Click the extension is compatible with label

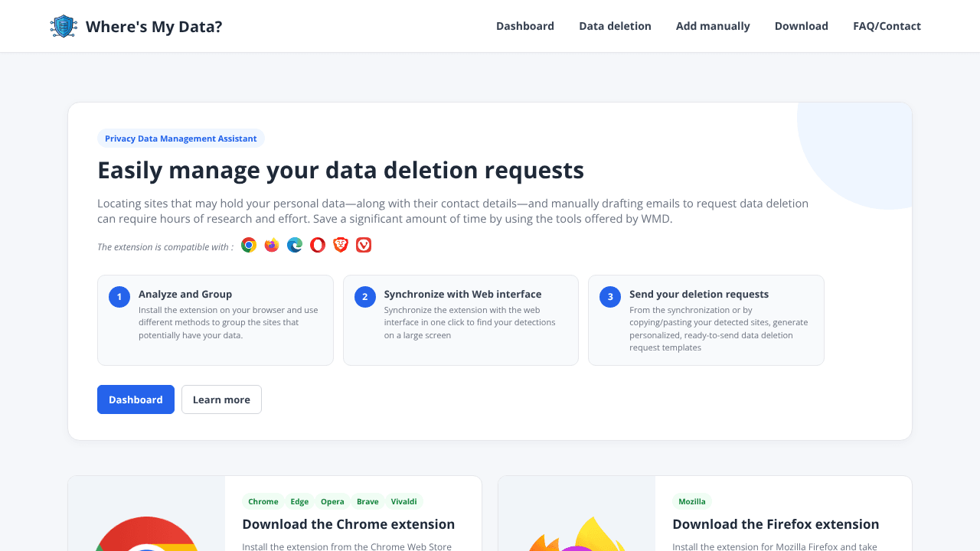165,246
